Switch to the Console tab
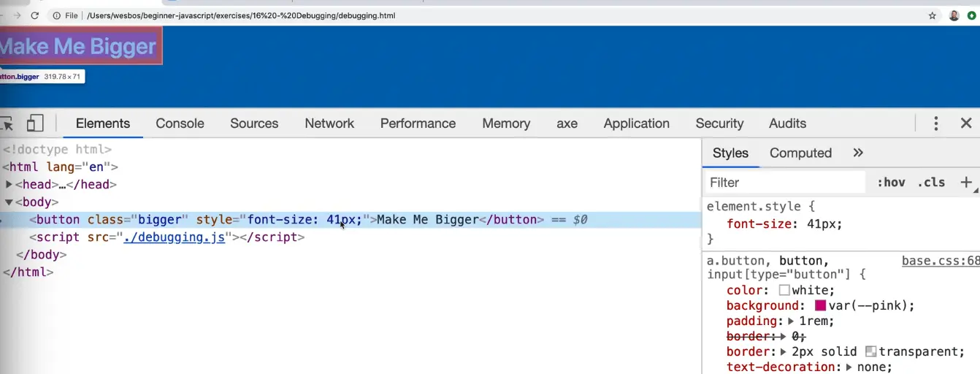Screen dimensions: 980x374 click(180, 123)
